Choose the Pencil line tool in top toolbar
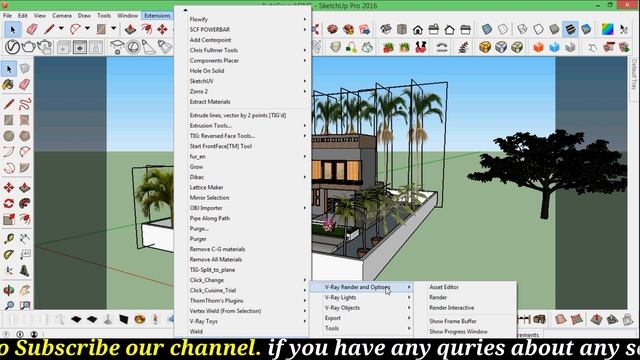Viewport: 640px width, 360px height. click(49, 29)
